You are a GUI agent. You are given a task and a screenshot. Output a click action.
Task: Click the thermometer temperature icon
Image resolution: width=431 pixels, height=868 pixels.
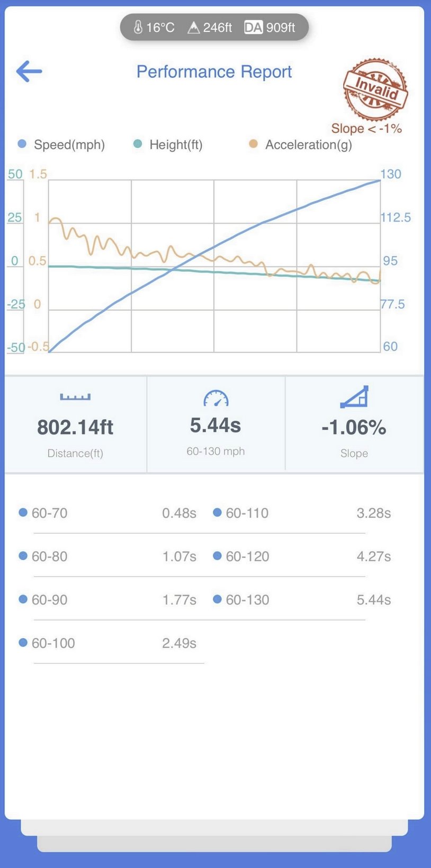pyautogui.click(x=138, y=27)
